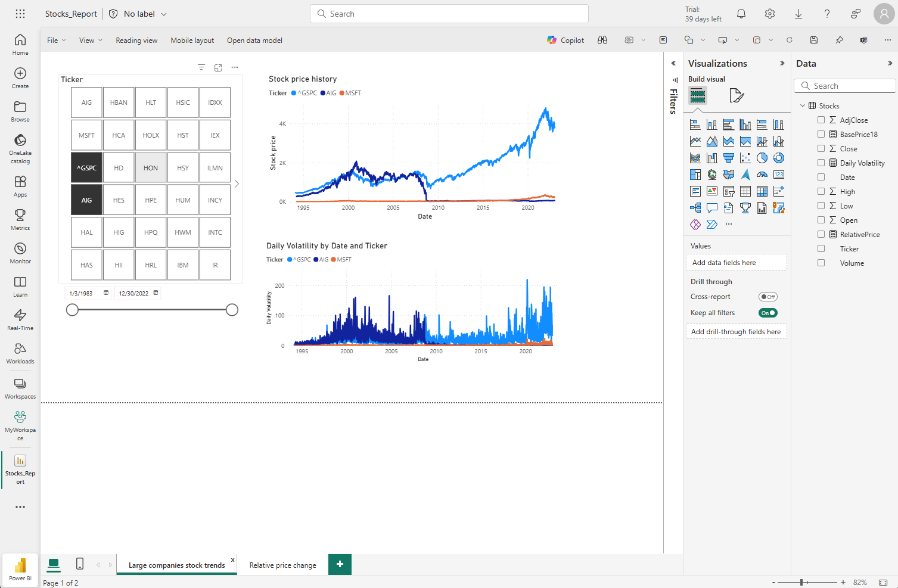Choose the Azure map visual
This screenshot has width=898, height=588.
click(745, 175)
